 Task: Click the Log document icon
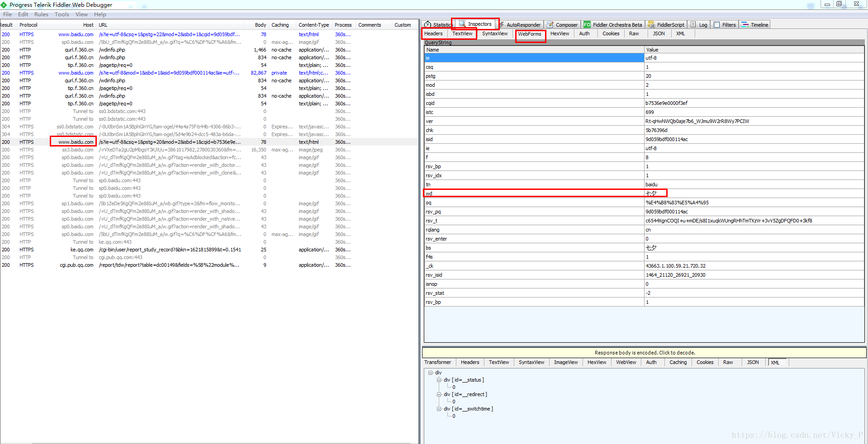(693, 25)
